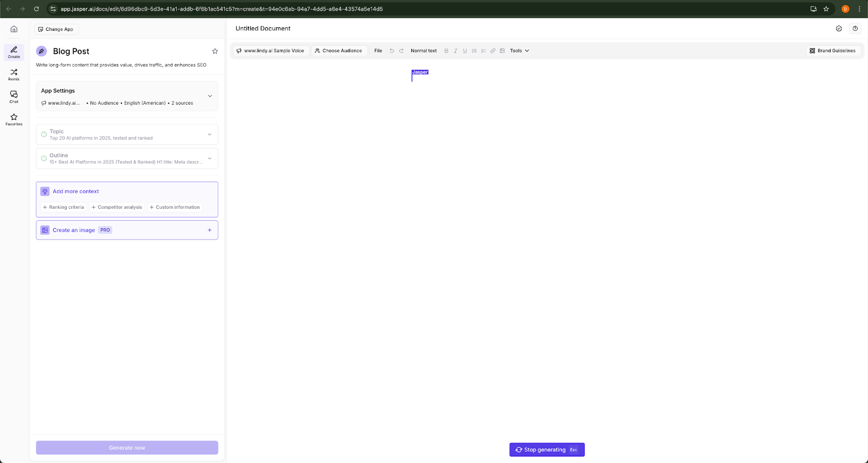
Task: Expand the Outline section
Action: (209, 158)
